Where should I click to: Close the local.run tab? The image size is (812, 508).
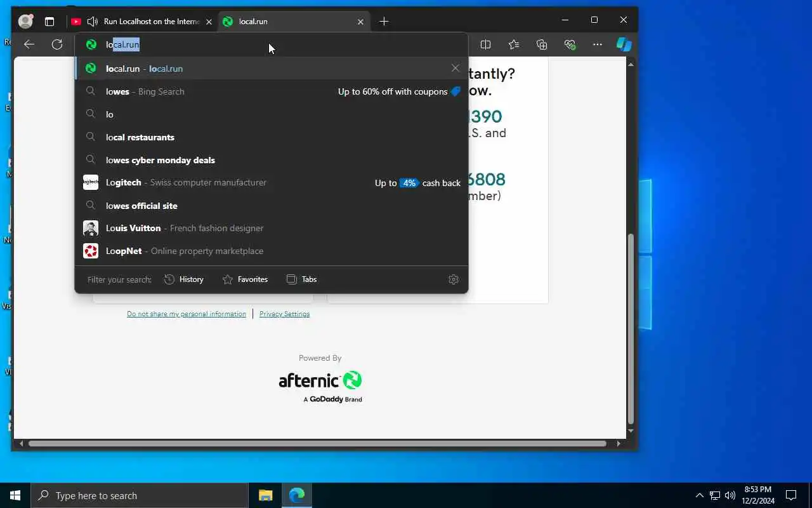click(360, 22)
